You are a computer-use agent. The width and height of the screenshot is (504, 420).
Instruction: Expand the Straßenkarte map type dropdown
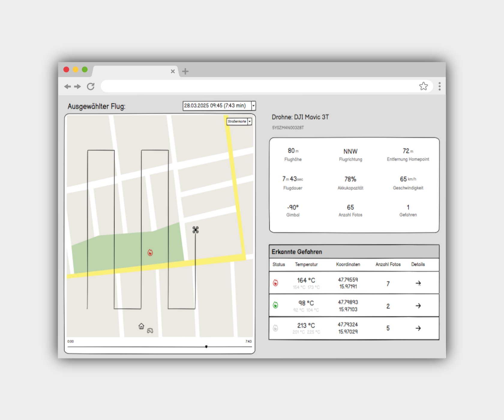pos(239,121)
